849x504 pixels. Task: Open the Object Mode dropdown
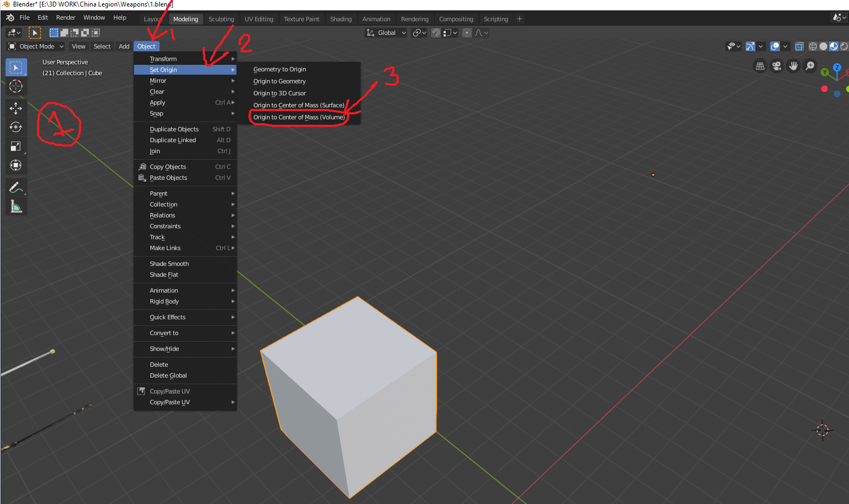pyautogui.click(x=35, y=46)
